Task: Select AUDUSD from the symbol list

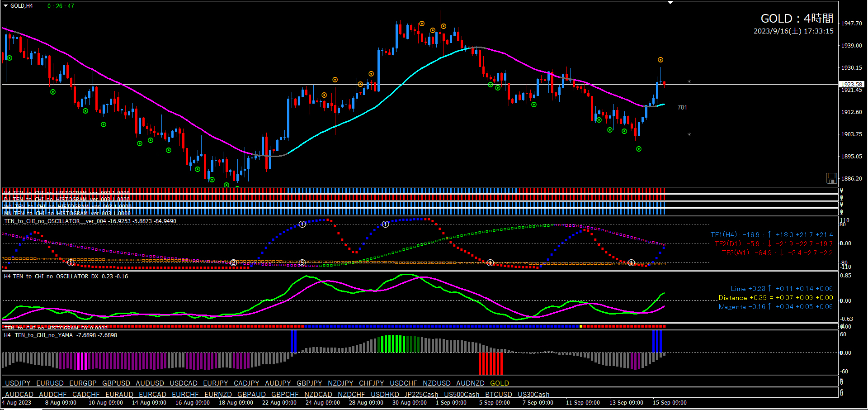Action: [150, 383]
